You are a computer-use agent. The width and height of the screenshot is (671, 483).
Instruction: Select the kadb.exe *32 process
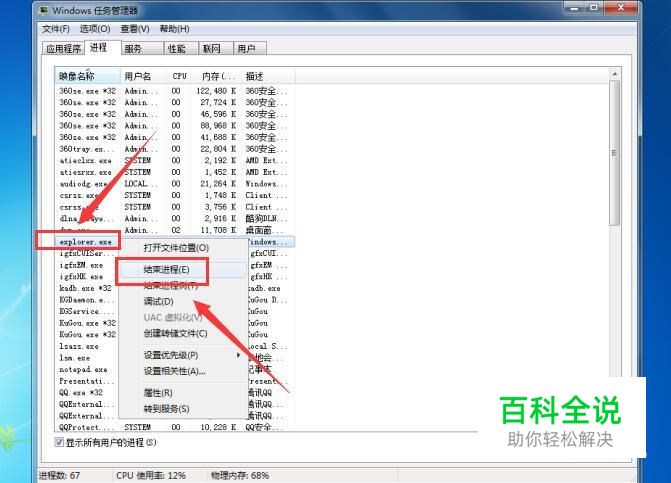coord(85,288)
